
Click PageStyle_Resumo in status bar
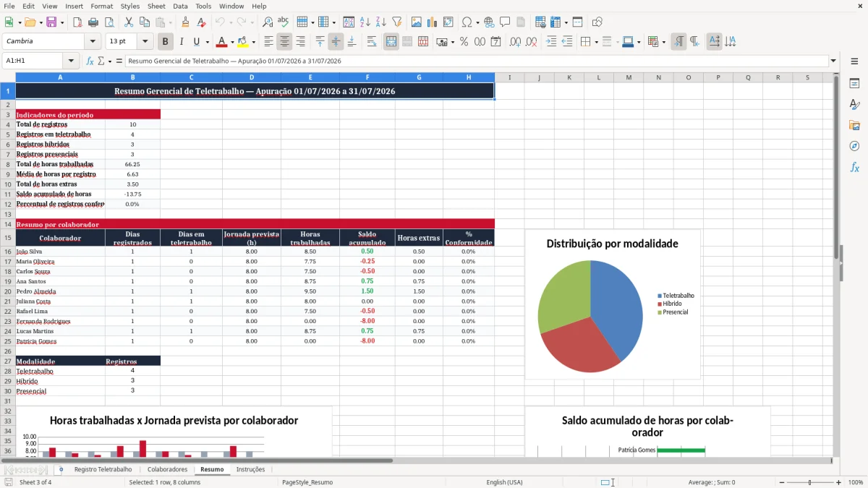(x=307, y=482)
